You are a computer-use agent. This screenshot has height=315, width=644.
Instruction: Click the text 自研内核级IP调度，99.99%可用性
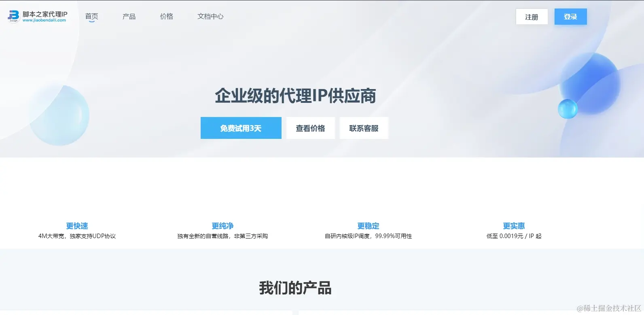click(368, 236)
